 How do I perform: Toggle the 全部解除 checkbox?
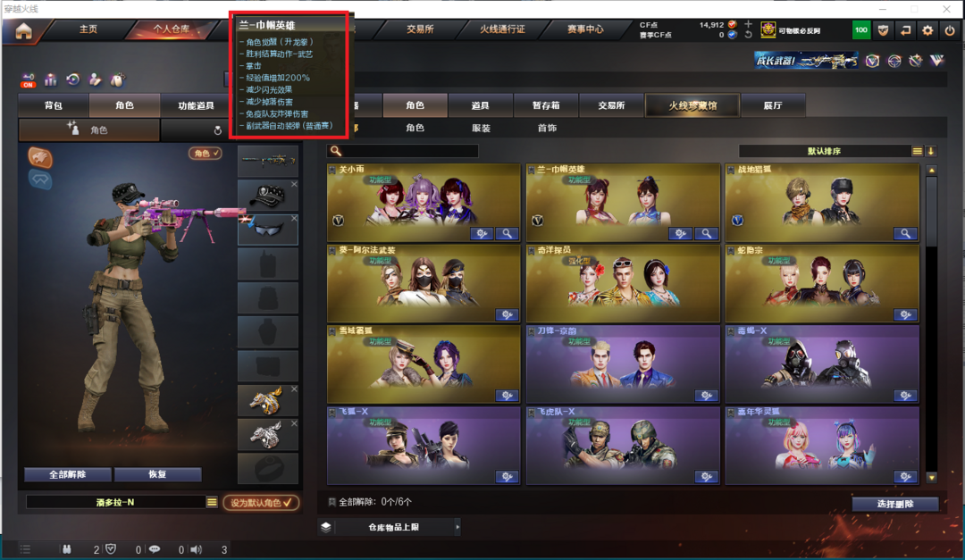pyautogui.click(x=331, y=502)
